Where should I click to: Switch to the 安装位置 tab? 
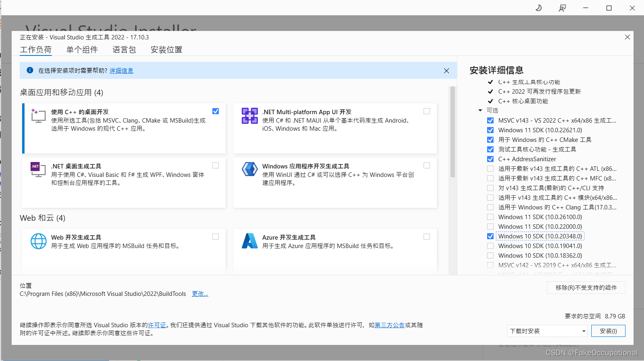[167, 50]
